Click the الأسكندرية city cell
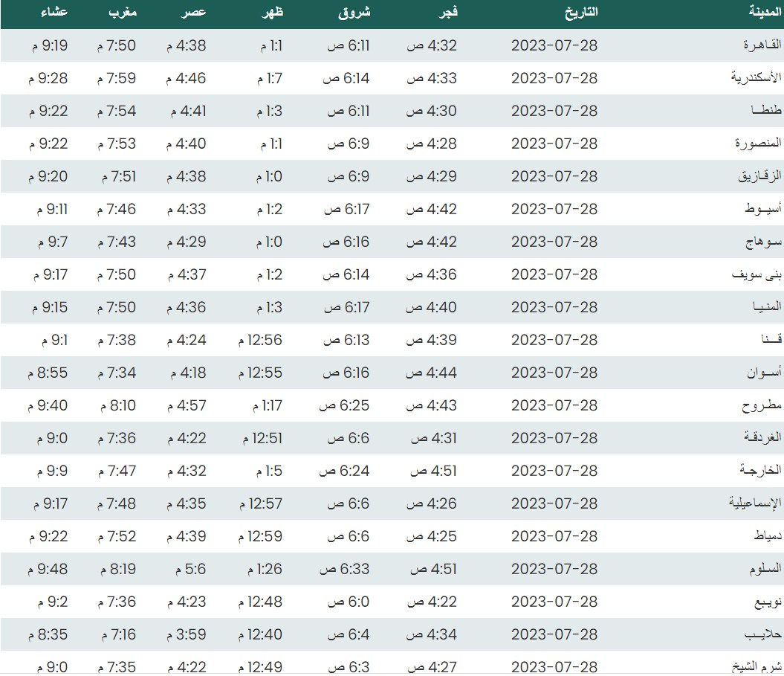 point(756,78)
